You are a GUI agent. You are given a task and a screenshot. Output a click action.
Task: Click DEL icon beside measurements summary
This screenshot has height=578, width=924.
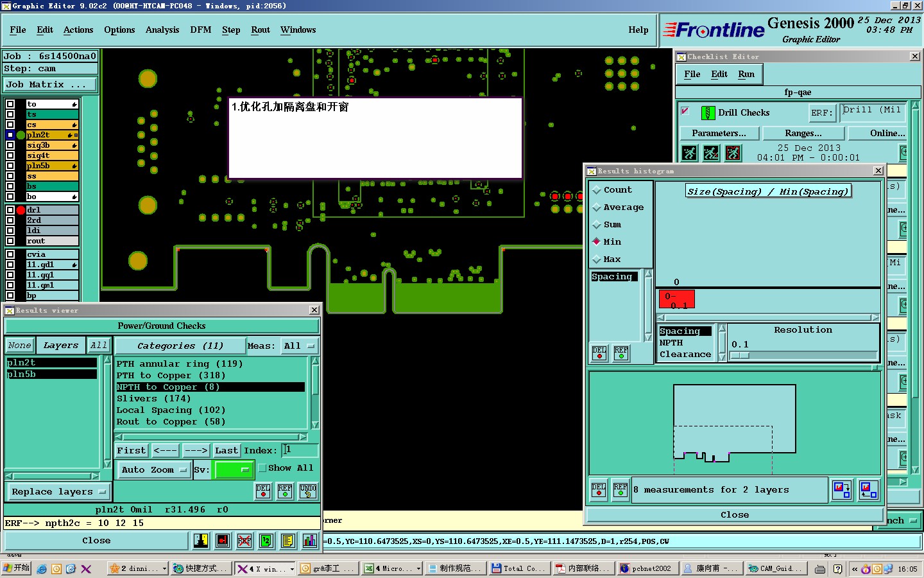[x=599, y=490]
